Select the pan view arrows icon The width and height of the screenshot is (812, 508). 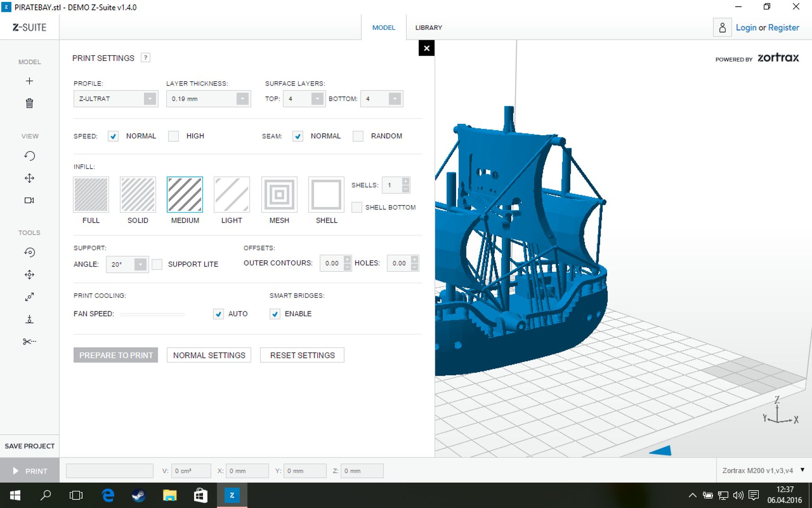[x=29, y=178]
